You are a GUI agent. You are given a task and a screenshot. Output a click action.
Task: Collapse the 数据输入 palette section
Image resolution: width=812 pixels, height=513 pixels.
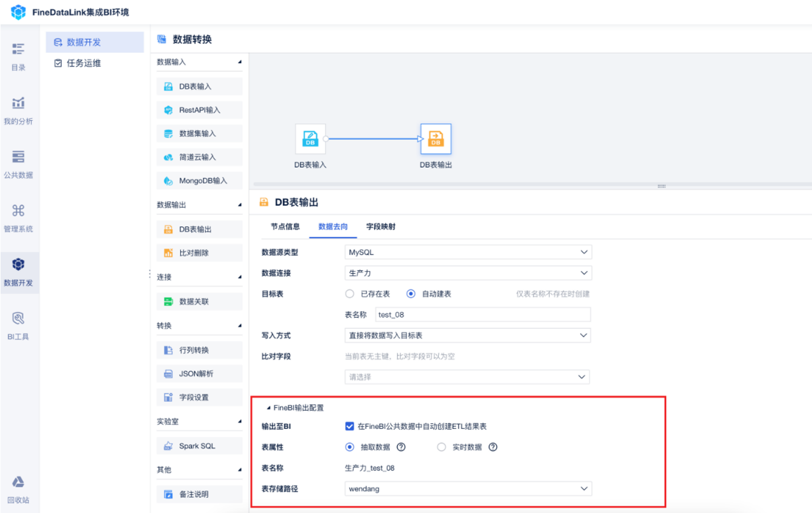(x=239, y=62)
